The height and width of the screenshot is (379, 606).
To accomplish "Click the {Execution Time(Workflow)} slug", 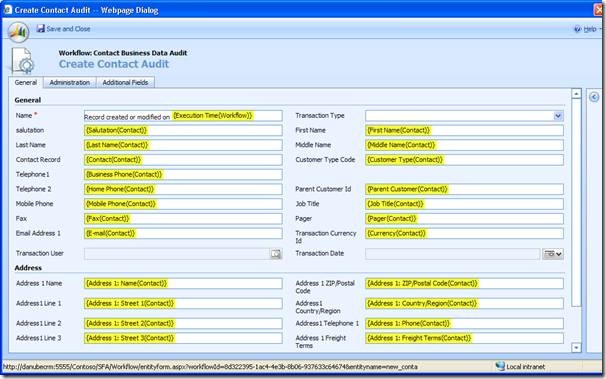I will click(x=213, y=116).
